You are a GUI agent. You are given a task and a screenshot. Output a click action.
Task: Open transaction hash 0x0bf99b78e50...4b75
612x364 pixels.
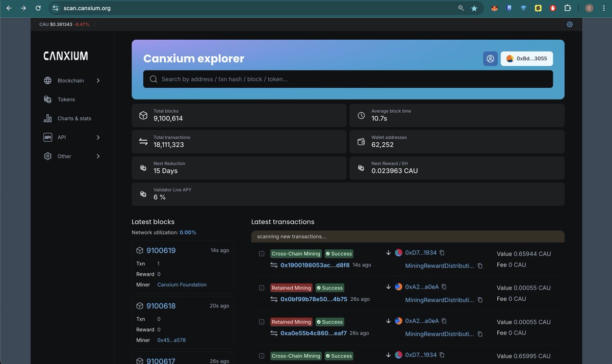[x=314, y=299]
